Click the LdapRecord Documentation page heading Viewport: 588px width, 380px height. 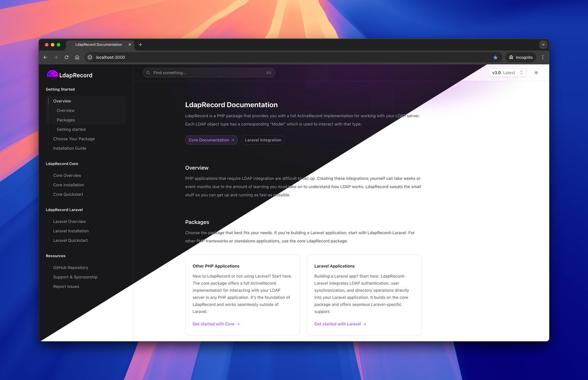click(x=231, y=105)
